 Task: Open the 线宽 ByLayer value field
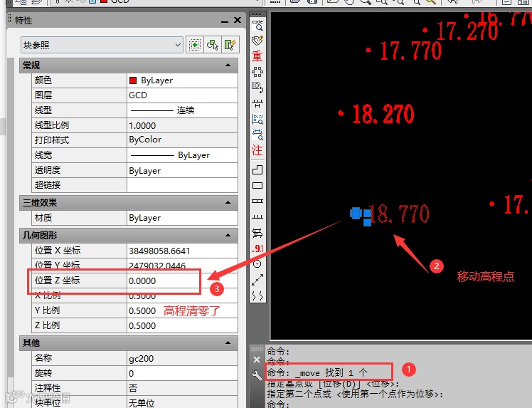(x=182, y=155)
